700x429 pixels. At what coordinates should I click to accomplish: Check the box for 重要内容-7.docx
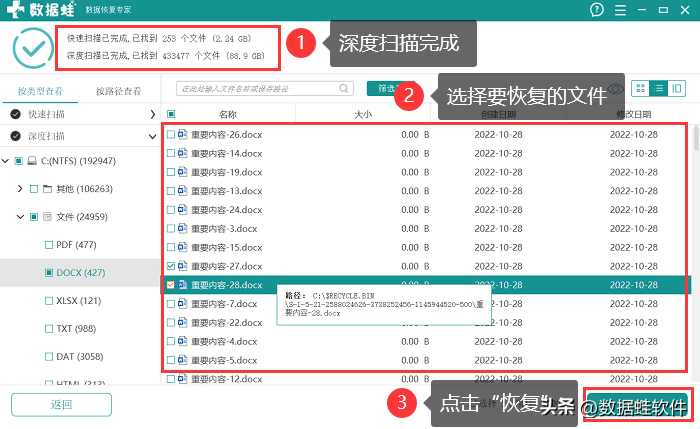[171, 304]
